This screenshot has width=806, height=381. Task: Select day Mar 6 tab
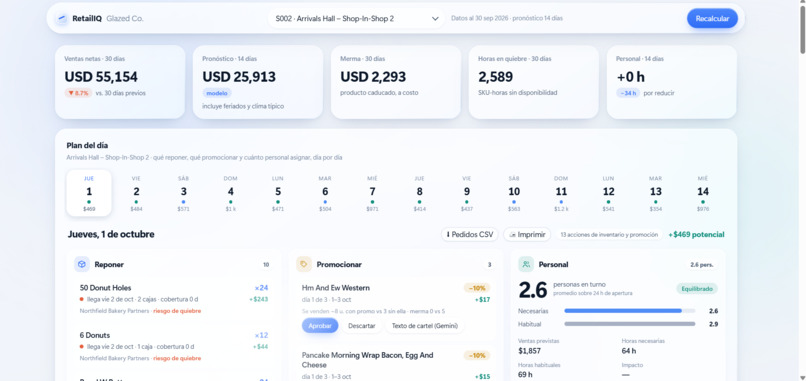(325, 193)
